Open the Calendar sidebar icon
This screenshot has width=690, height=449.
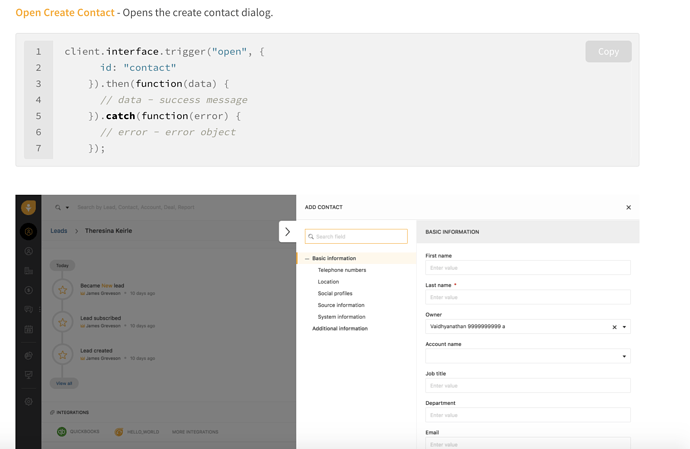(x=29, y=329)
